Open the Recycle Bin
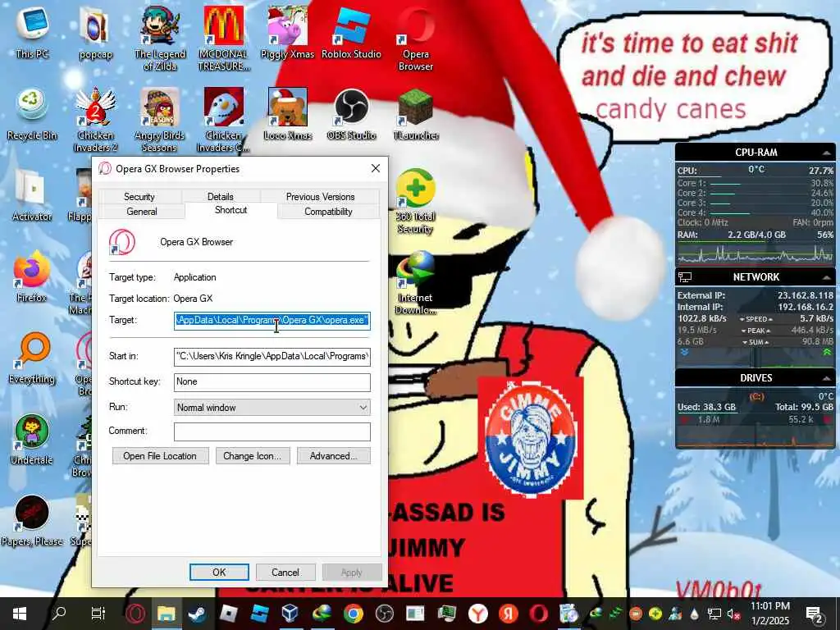The height and width of the screenshot is (630, 840). [32, 113]
